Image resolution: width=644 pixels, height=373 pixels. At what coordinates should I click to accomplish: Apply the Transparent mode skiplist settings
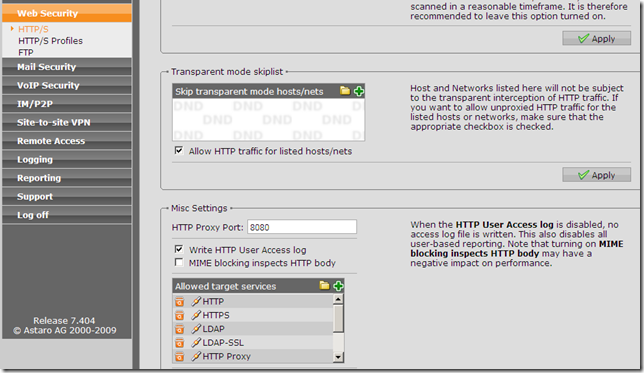[x=596, y=175]
